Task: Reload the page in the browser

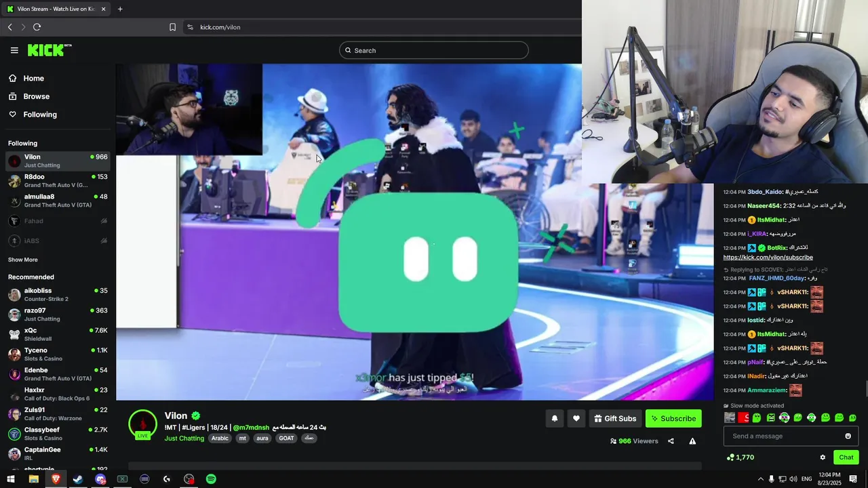Action: click(37, 27)
